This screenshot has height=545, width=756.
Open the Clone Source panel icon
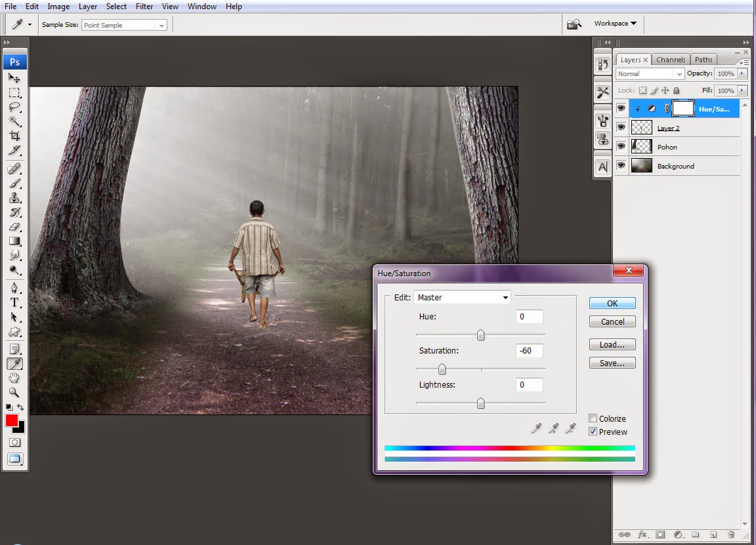[602, 139]
